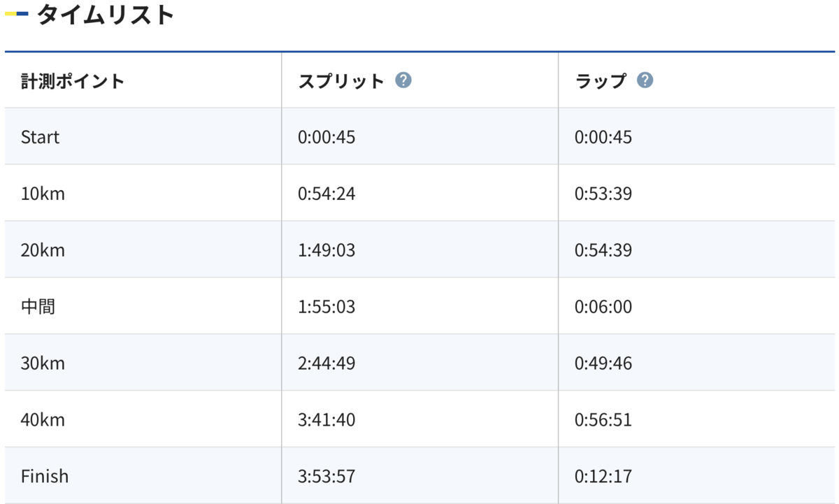Click the タイムリスト section heading

[x=105, y=15]
